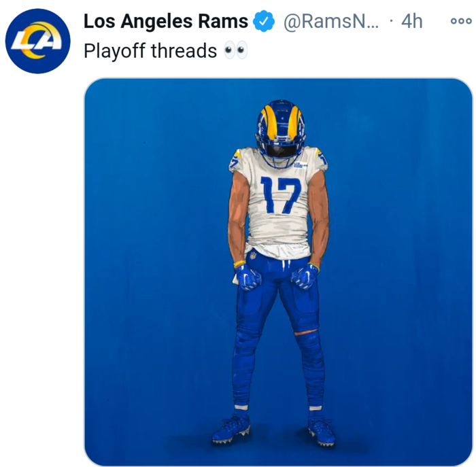Open the uniform illustration image
The image size is (476, 467).
(x=278, y=272)
